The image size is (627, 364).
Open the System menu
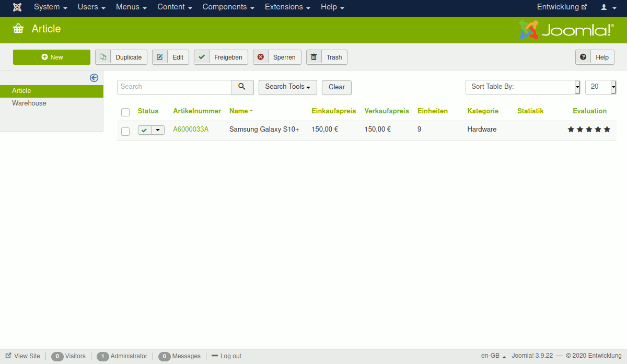click(x=50, y=7)
